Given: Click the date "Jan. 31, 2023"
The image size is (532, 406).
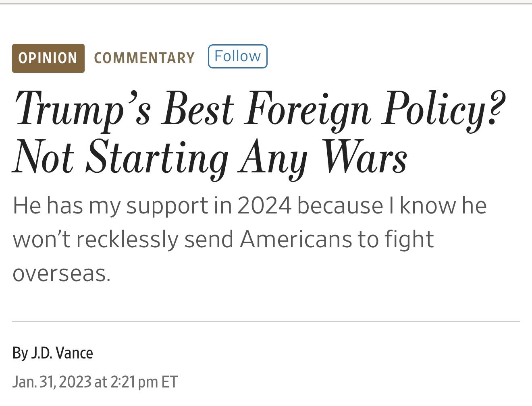Looking at the screenshot, I should click(52, 382).
